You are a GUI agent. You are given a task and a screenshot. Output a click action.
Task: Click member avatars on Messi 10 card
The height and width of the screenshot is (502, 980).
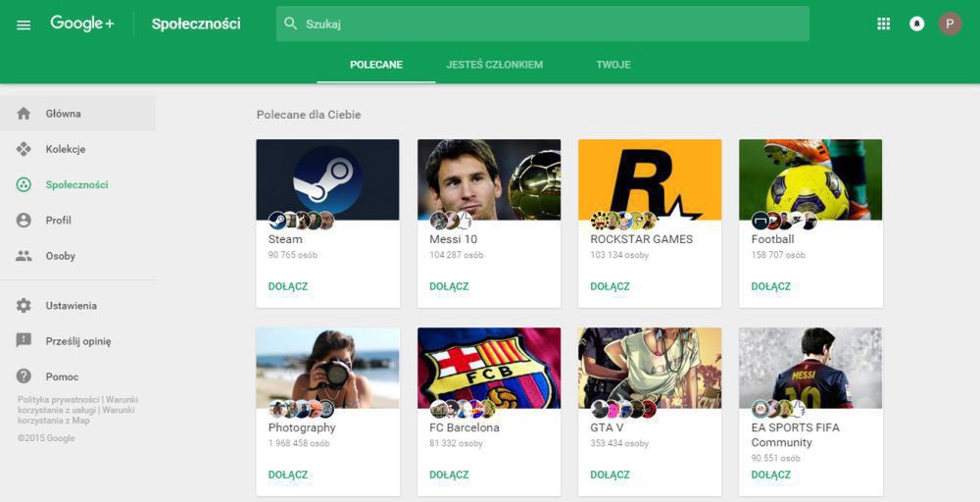click(451, 220)
